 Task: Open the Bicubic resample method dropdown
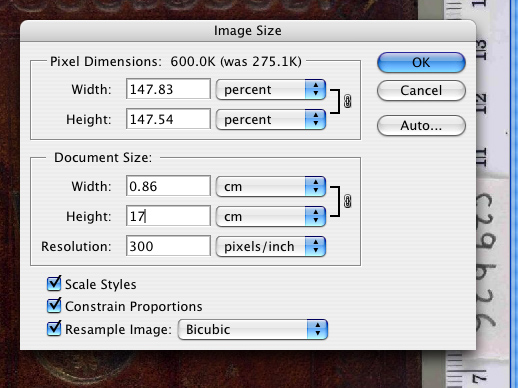tap(253, 329)
